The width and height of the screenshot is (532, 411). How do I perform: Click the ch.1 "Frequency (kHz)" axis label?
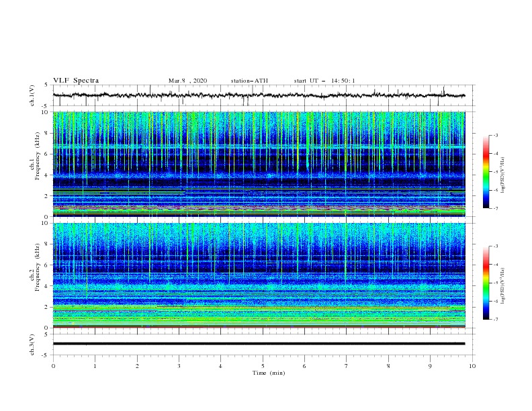click(38, 156)
